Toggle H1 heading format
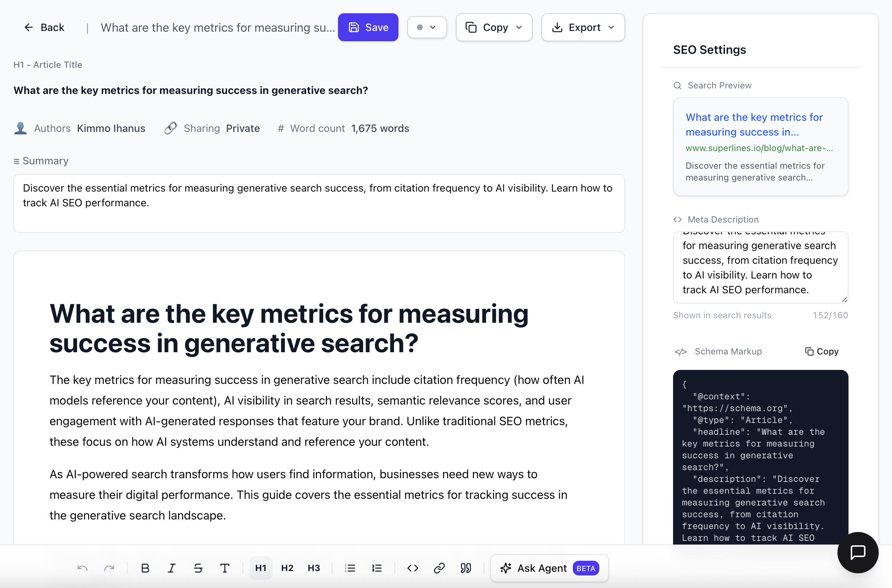The width and height of the screenshot is (892, 588). coord(260,568)
